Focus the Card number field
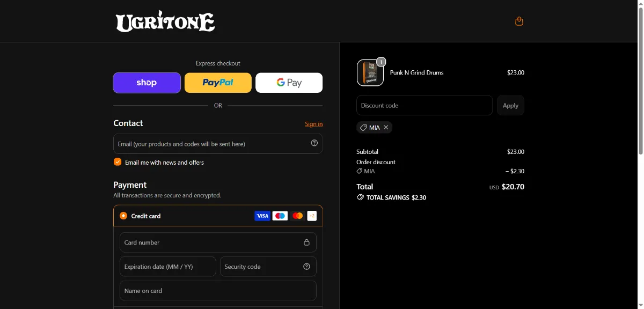 [x=218, y=242]
